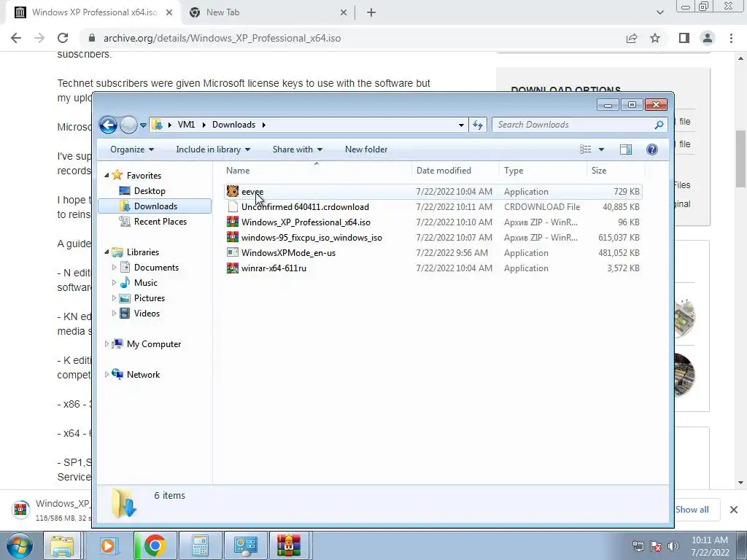Click Downloads breadcrumb segment
The width and height of the screenshot is (747, 560).
(233, 125)
